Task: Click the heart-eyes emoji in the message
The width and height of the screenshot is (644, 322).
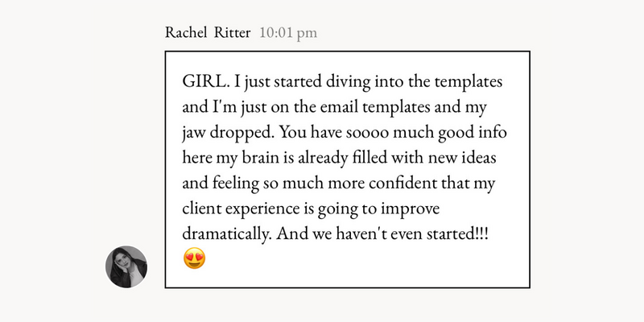Action: [x=194, y=258]
